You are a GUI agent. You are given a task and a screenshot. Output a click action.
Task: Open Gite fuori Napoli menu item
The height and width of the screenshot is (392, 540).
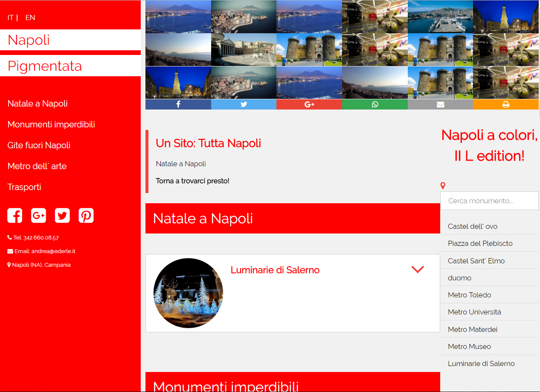39,145
